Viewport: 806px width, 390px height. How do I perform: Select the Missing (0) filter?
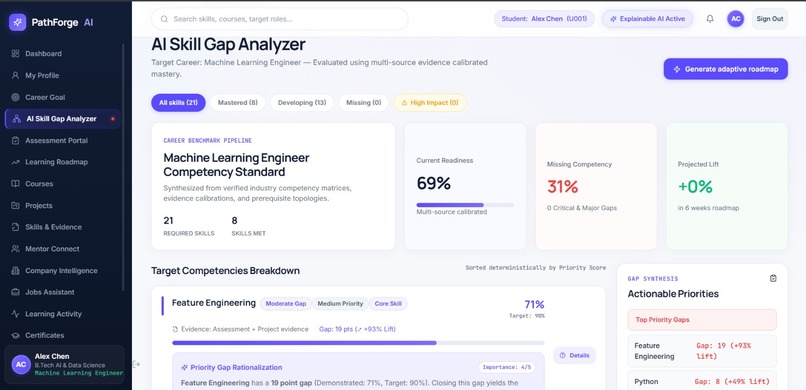(363, 103)
